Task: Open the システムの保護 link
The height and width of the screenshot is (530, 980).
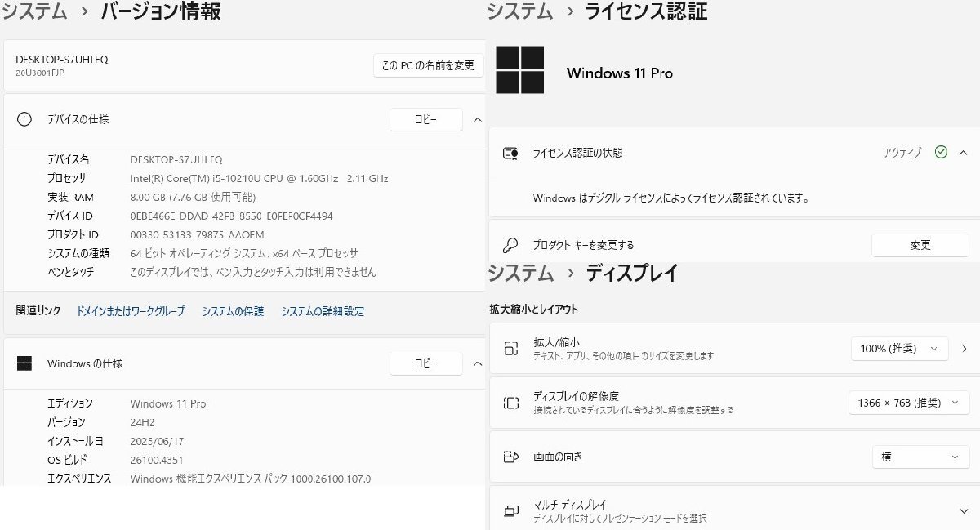Action: pyautogui.click(x=233, y=311)
